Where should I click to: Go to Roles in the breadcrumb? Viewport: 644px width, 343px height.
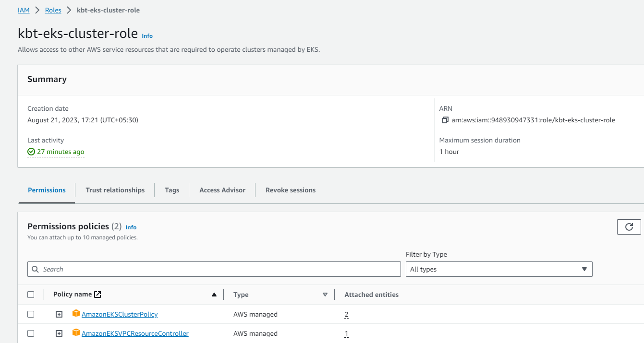[53, 10]
